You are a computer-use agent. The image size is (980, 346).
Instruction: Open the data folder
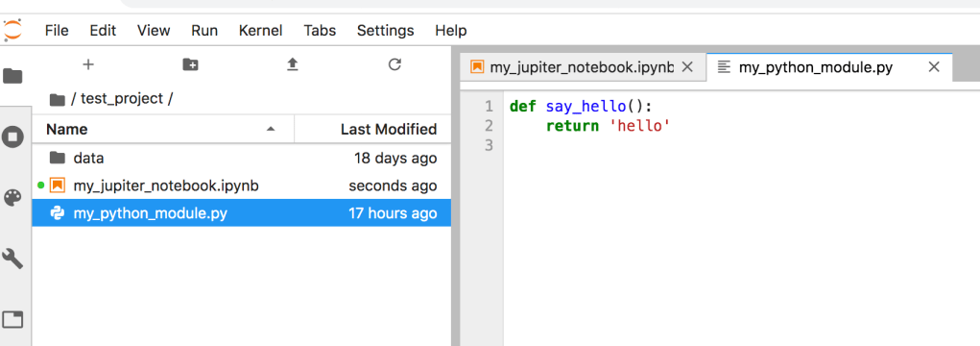click(241, 159)
